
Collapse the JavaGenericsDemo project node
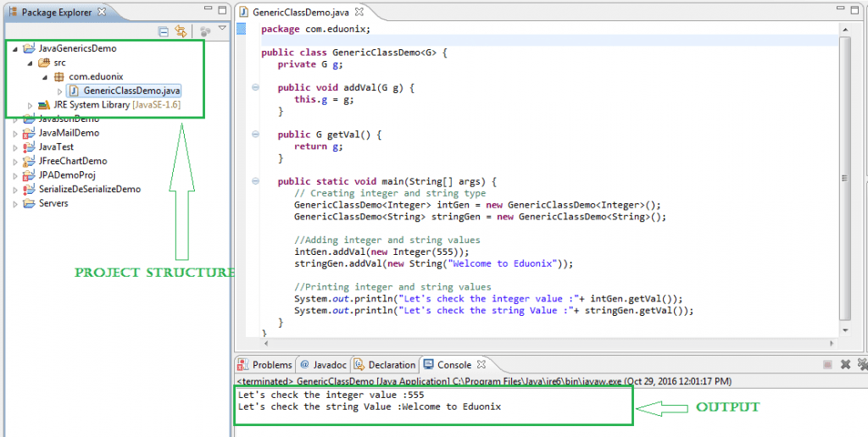tap(15, 48)
